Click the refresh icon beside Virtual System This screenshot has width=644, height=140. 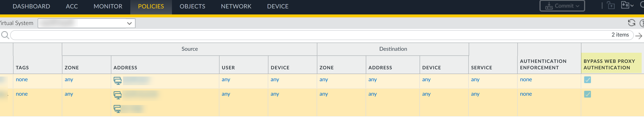coord(631,23)
